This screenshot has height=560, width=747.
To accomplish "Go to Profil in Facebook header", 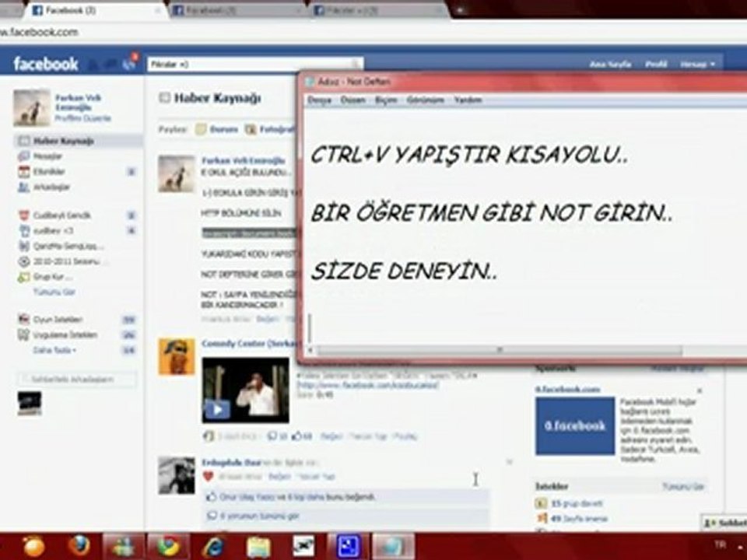I will pyautogui.click(x=656, y=64).
